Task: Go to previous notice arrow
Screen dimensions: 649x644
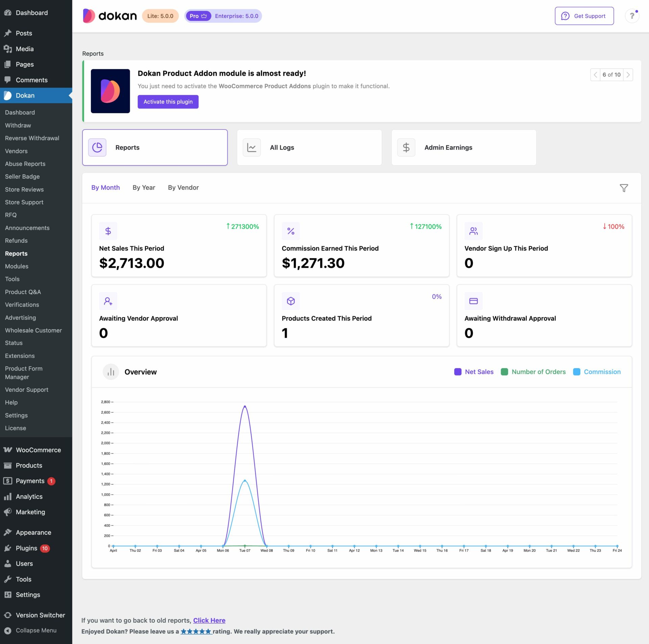Action: coord(595,75)
